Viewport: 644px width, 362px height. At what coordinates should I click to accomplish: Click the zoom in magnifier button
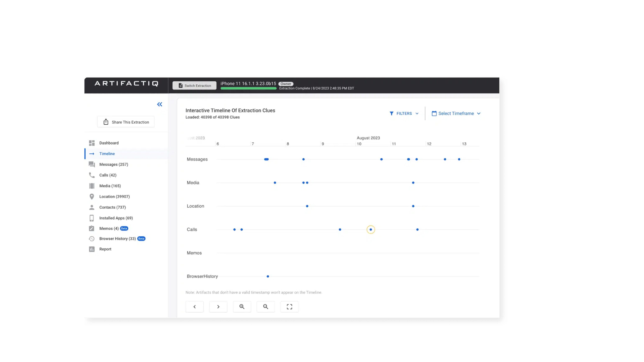[x=242, y=307]
